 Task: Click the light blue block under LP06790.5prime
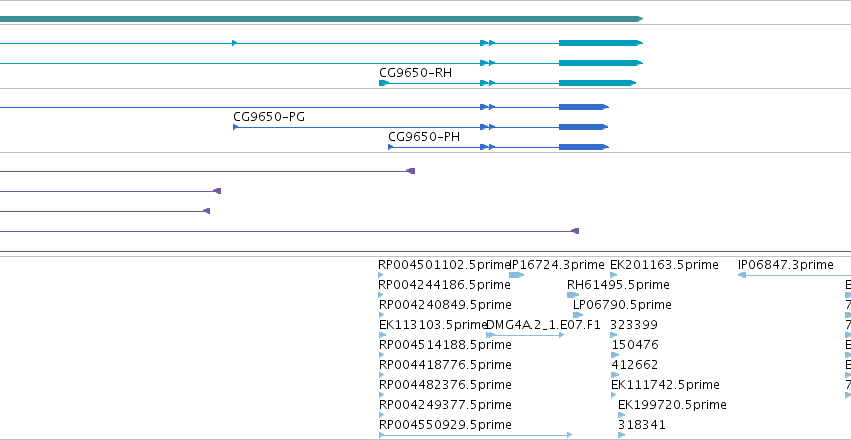(578, 315)
